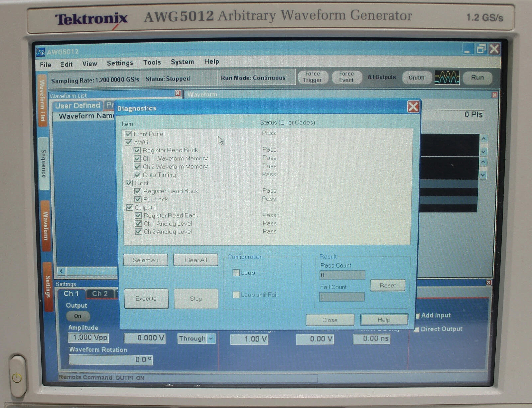Image resolution: width=532 pixels, height=408 pixels.
Task: Open the Waveform side tab
Action: click(46, 226)
